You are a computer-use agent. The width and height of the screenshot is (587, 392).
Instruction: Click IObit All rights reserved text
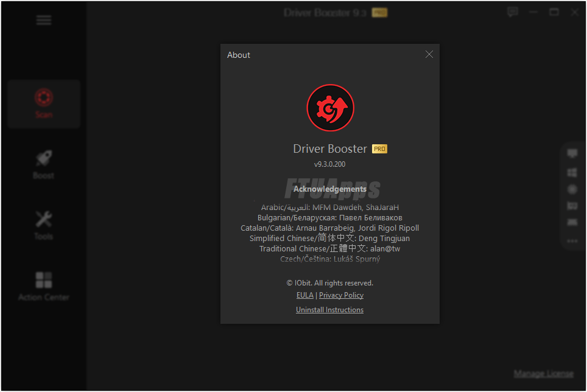pos(329,283)
